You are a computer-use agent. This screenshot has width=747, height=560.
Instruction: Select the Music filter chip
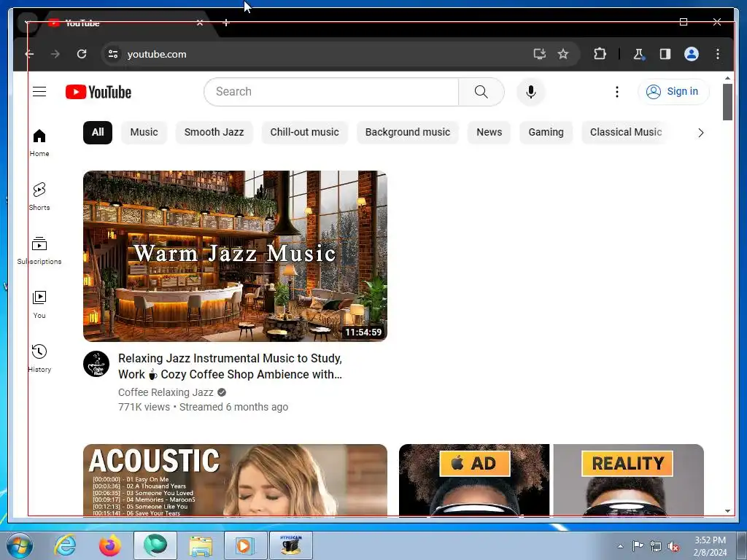pos(144,132)
